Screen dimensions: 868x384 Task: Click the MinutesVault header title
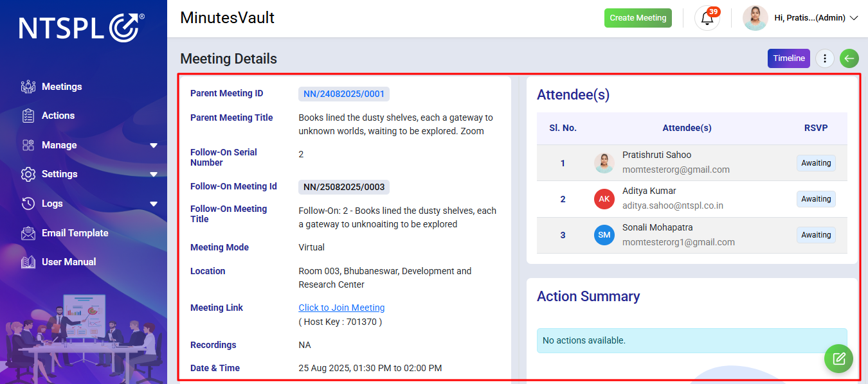point(227,18)
